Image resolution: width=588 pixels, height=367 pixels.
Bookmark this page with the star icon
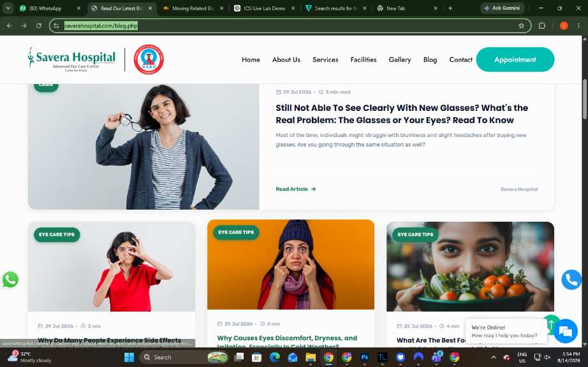(x=521, y=26)
